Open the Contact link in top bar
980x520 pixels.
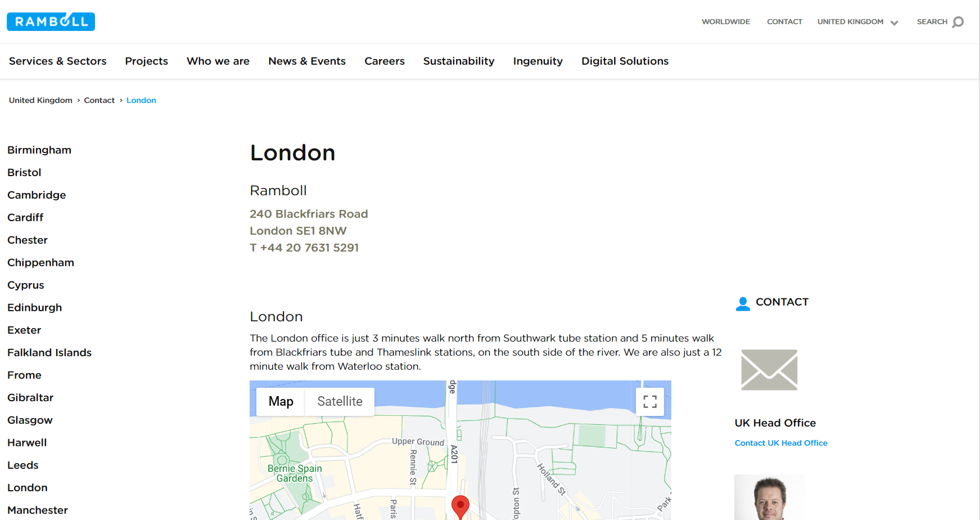[784, 22]
